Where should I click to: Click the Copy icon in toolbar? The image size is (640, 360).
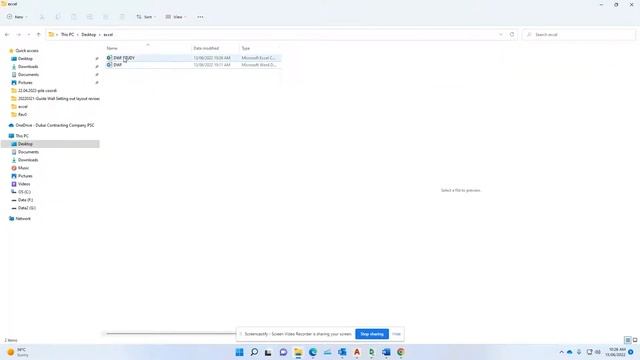pyautogui.click(x=58, y=17)
